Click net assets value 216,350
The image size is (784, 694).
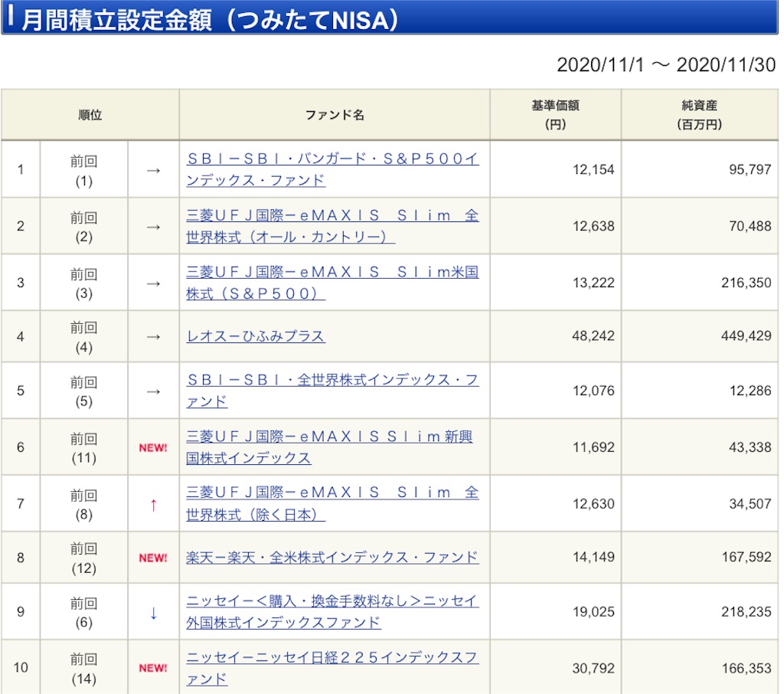(x=746, y=283)
